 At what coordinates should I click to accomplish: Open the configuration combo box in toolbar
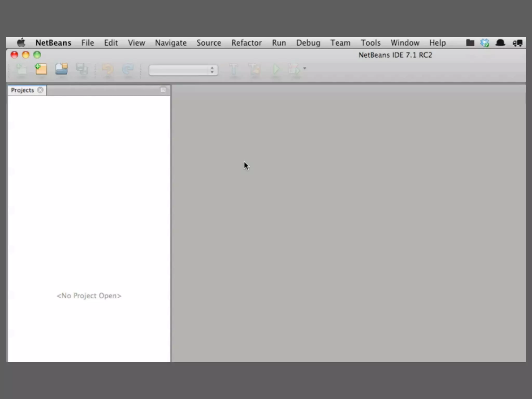[183, 70]
